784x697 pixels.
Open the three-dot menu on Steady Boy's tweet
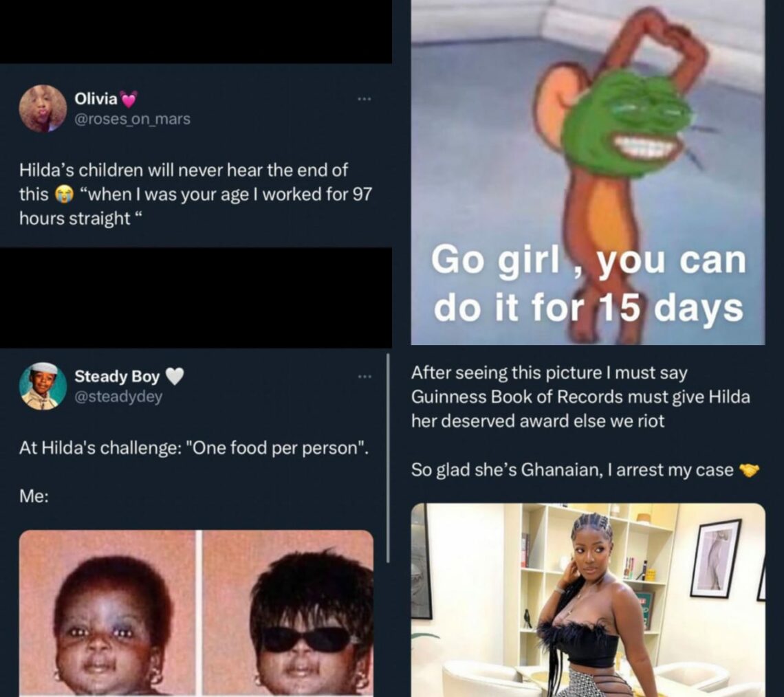pos(364,376)
